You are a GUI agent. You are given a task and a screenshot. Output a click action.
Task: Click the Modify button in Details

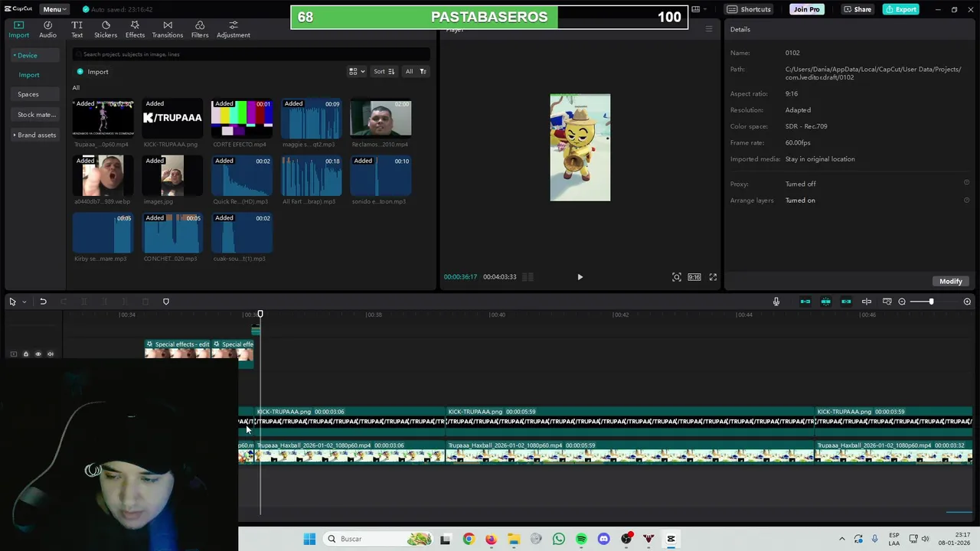[951, 281]
